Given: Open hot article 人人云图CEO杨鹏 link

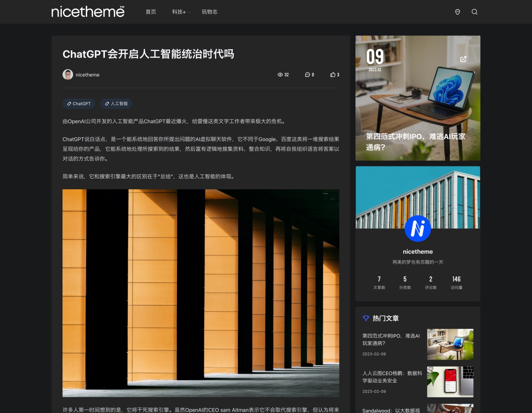Looking at the screenshot, I should [392, 377].
